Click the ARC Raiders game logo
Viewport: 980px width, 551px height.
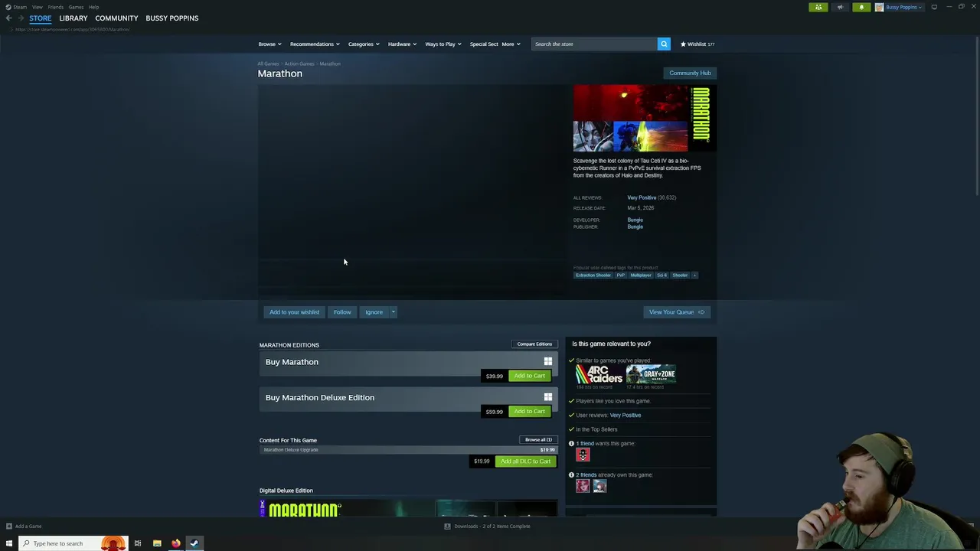[x=599, y=374]
